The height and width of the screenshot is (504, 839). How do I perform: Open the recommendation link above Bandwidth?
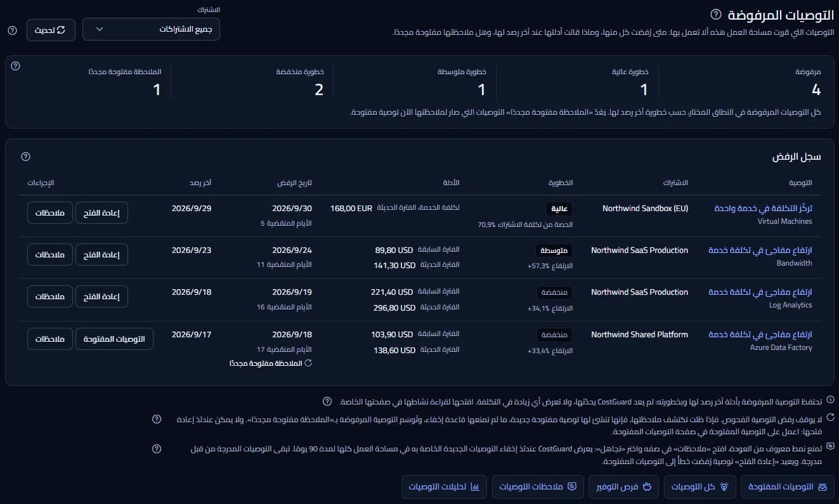(760, 250)
